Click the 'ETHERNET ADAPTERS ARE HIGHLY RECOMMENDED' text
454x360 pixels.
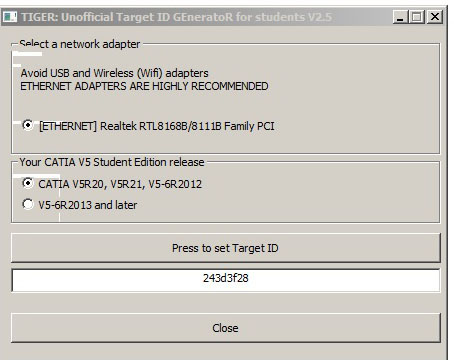pyautogui.click(x=144, y=86)
